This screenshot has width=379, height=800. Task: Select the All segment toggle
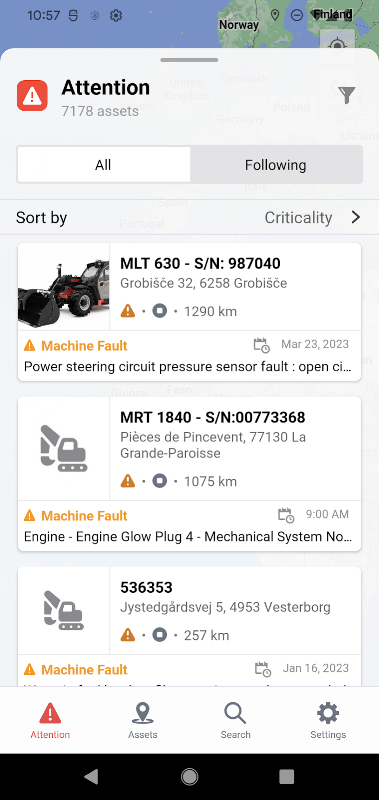[103, 165]
